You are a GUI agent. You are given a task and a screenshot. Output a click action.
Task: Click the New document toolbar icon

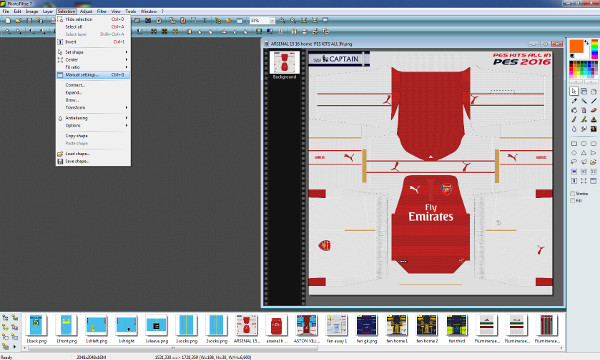8,20
